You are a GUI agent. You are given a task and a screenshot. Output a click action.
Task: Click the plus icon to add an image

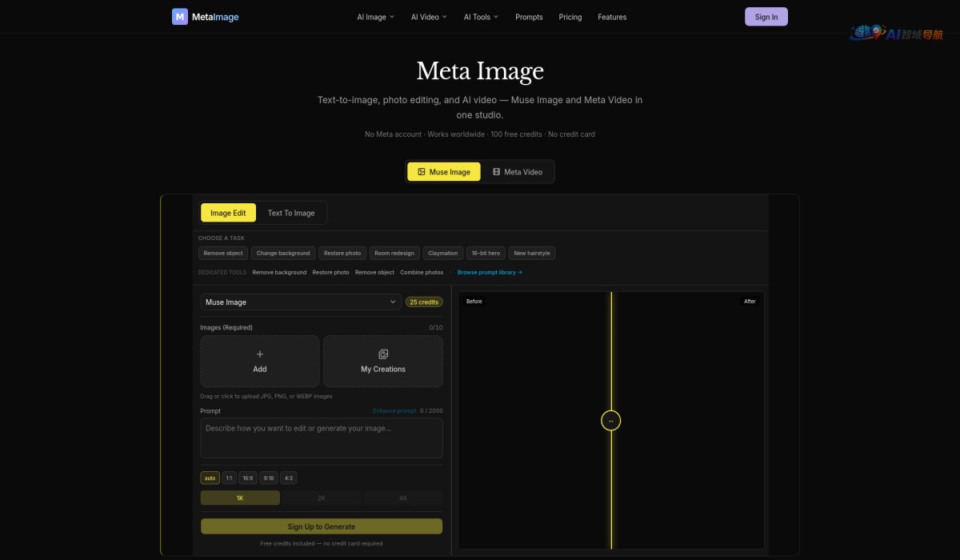point(260,354)
